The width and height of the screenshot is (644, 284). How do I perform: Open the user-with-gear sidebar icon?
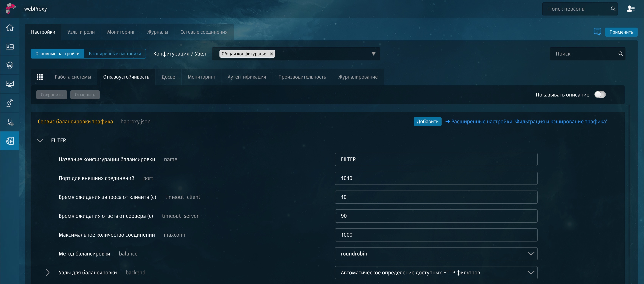[x=10, y=122]
